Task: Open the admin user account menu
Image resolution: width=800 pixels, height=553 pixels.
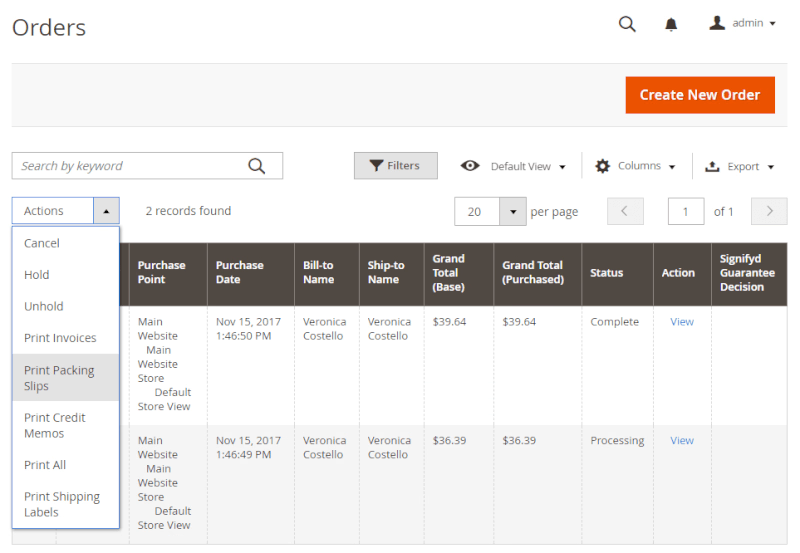Action: [x=743, y=24]
